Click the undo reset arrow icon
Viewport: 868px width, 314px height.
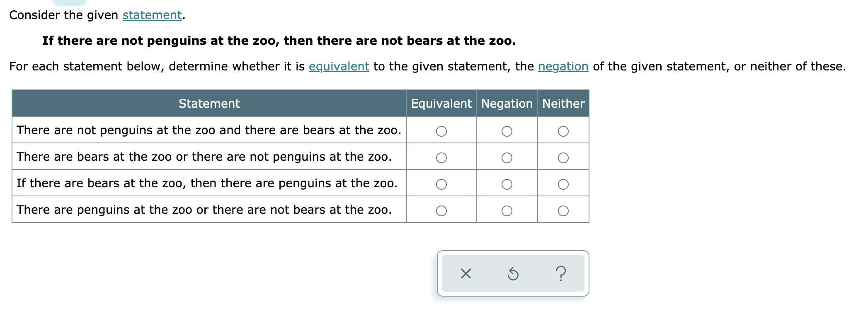(x=513, y=274)
